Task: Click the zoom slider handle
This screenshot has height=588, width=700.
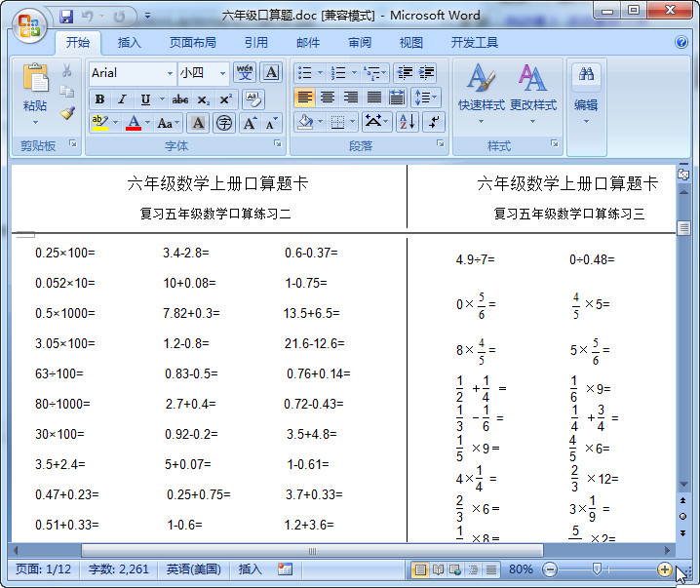Action: coord(597,568)
